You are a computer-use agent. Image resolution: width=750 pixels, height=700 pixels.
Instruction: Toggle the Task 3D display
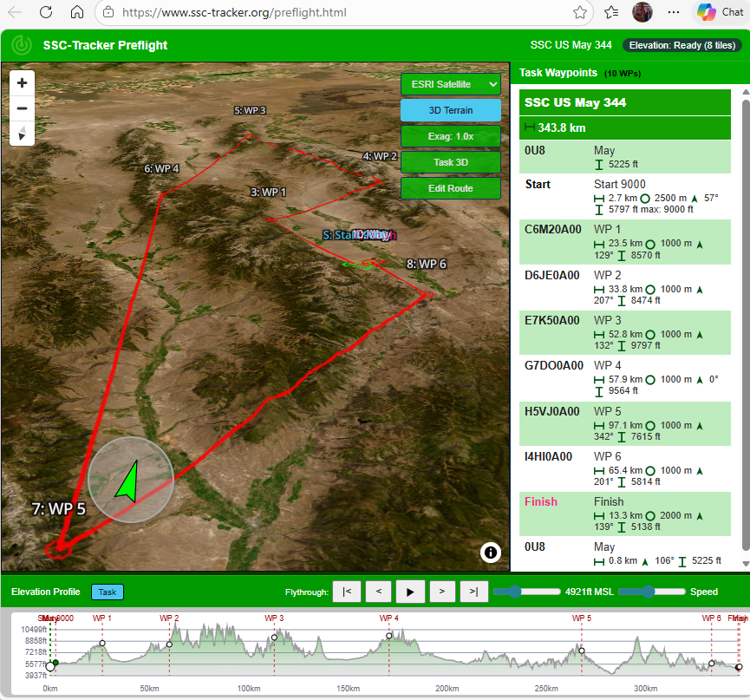click(x=450, y=162)
